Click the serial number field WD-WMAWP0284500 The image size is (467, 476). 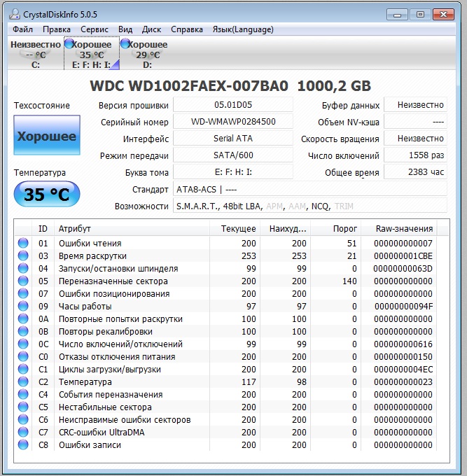[x=232, y=122]
